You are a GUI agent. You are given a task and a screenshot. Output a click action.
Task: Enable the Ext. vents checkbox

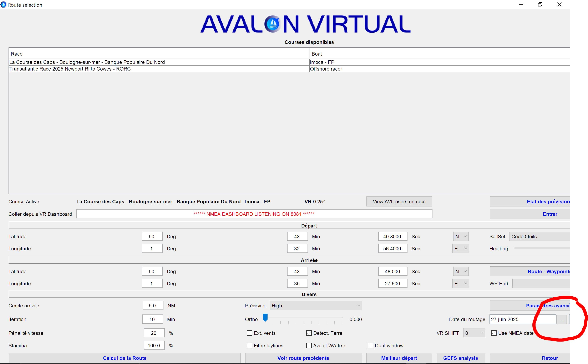point(249,333)
